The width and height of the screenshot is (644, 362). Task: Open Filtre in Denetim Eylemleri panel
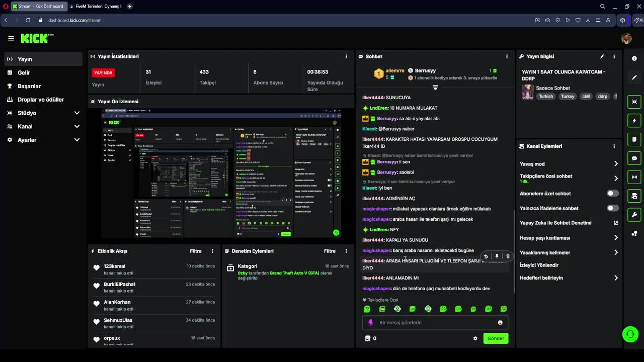click(x=330, y=251)
